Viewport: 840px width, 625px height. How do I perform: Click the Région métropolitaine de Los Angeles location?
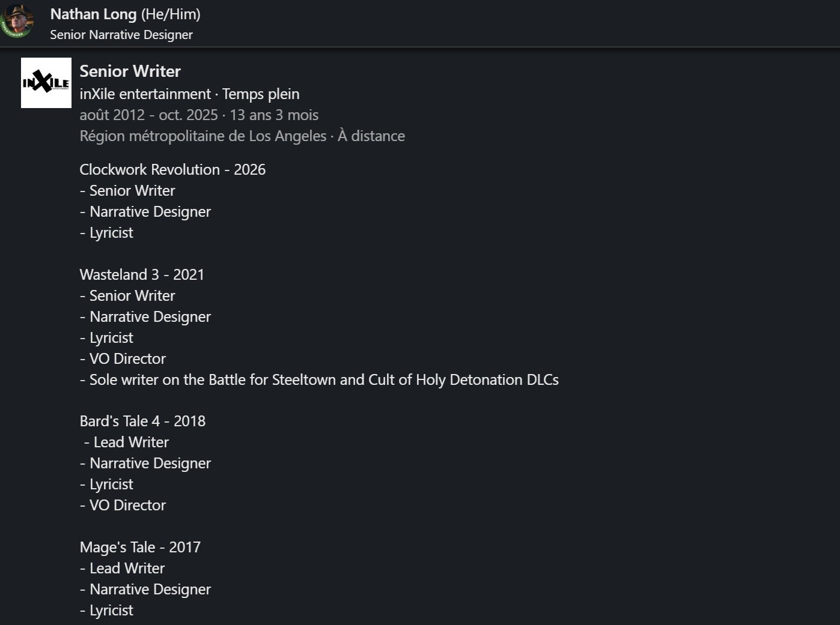[202, 136]
